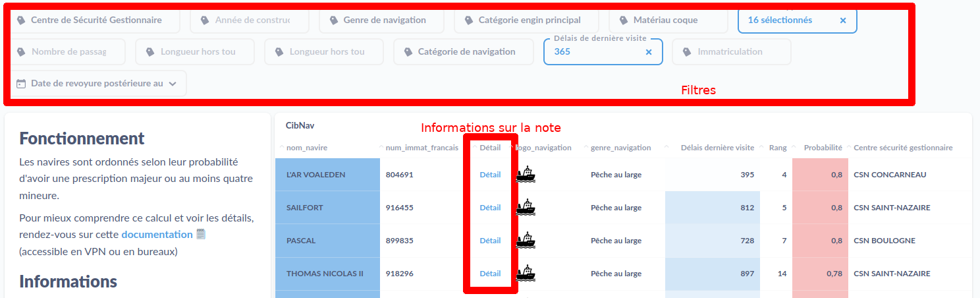Screen dimensions: 980x298
Task: Click the Immatriculation filter field
Action: click(x=732, y=52)
